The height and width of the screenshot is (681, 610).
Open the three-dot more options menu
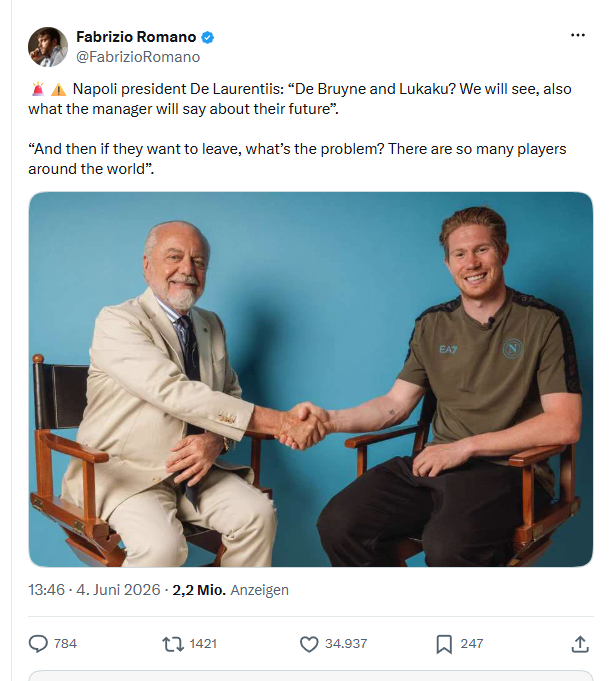577,35
